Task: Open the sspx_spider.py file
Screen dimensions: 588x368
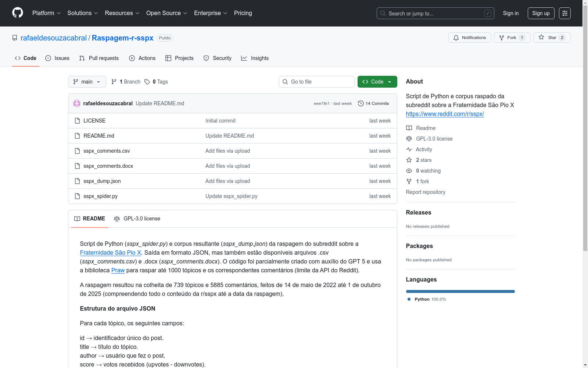Action: pos(101,196)
